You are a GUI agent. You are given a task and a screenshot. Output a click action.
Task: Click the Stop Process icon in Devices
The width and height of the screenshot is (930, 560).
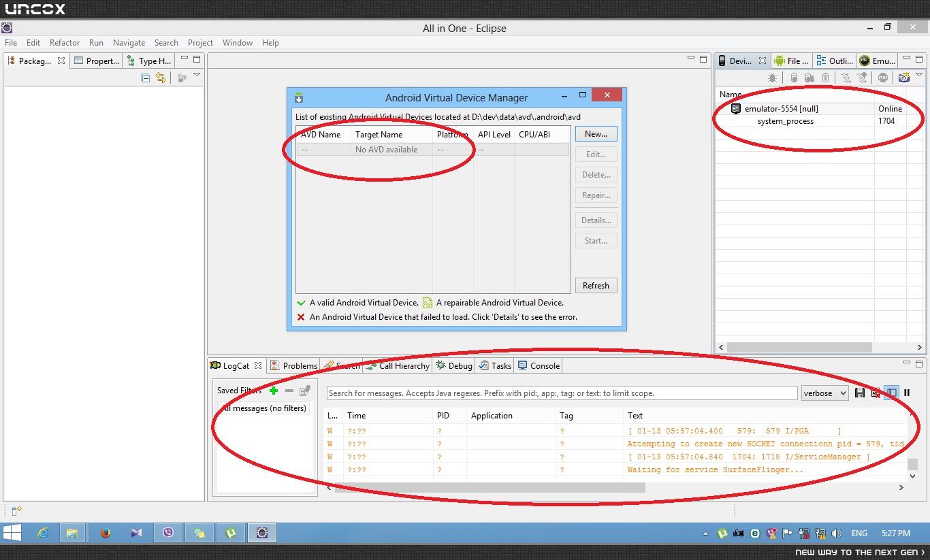coord(883,78)
